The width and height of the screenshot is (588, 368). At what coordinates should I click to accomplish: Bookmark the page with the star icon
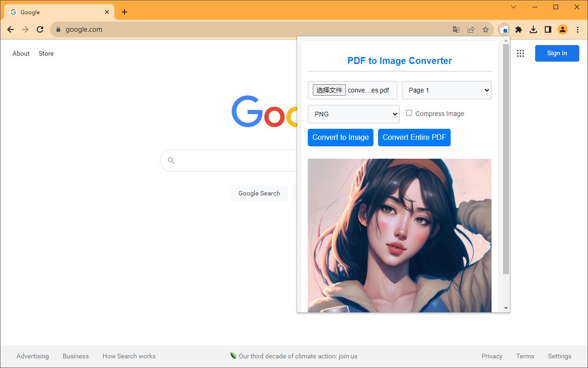pyautogui.click(x=486, y=29)
